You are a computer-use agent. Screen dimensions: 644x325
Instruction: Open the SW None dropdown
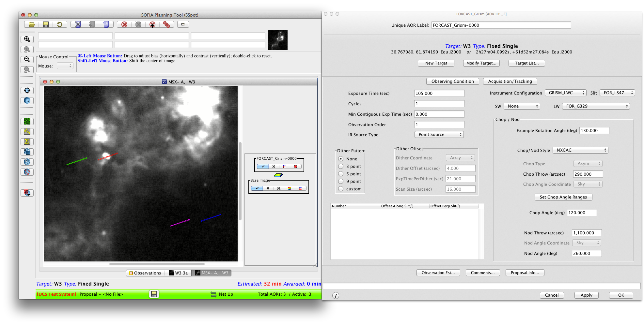click(x=522, y=106)
